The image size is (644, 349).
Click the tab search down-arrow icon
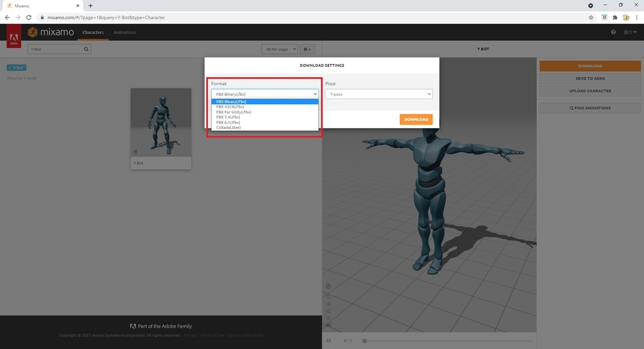tap(591, 5)
